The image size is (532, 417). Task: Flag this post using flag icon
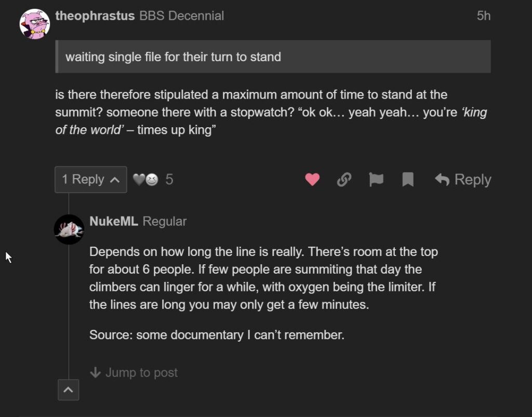376,179
